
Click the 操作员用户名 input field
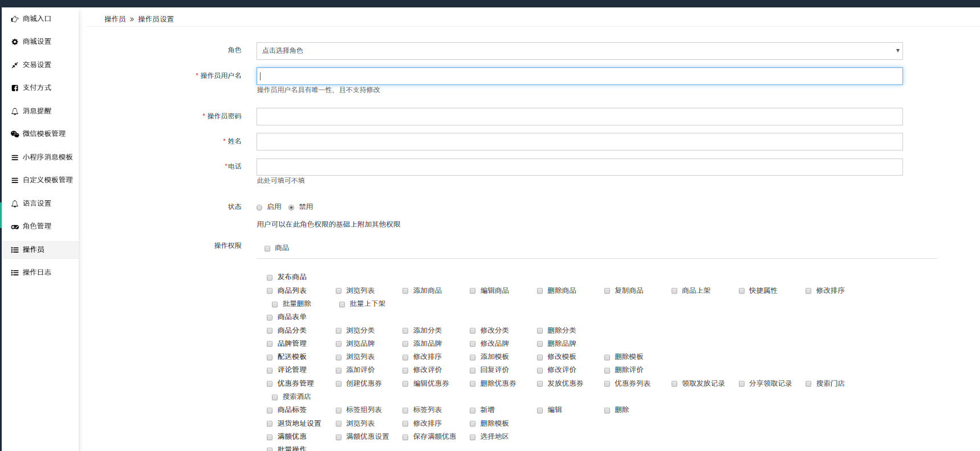pyautogui.click(x=579, y=76)
